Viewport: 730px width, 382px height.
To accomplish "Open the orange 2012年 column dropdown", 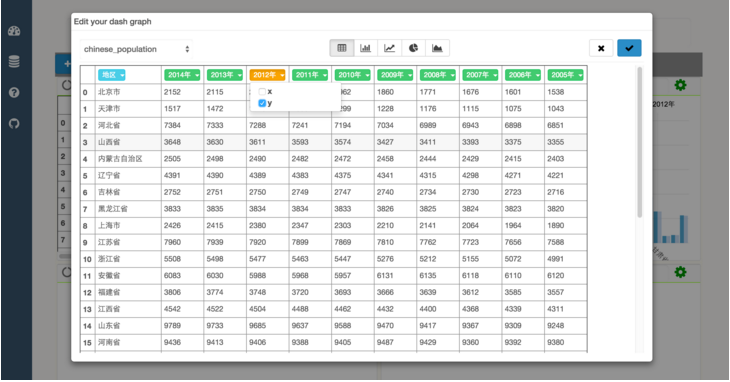I will click(267, 75).
